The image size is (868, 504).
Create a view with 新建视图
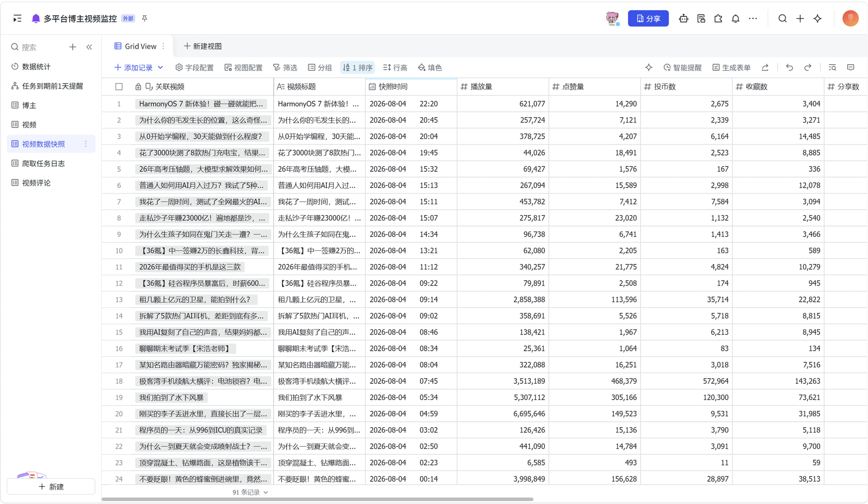[x=203, y=46]
